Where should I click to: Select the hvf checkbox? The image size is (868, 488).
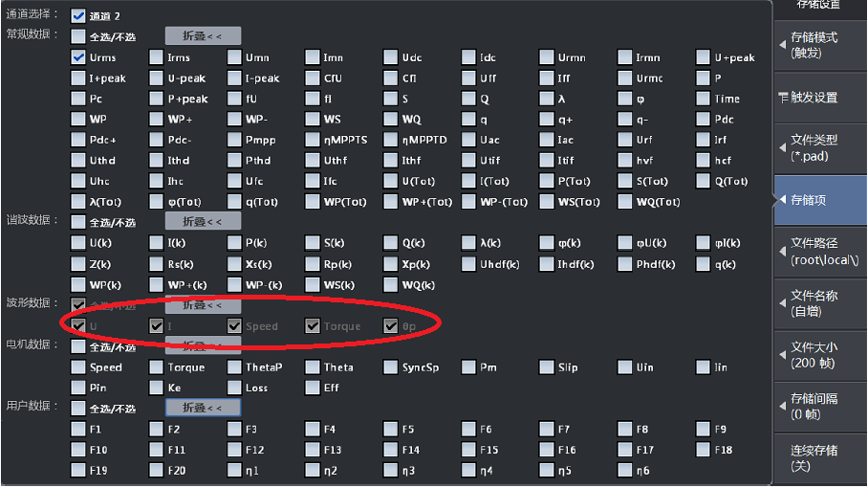[625, 160]
